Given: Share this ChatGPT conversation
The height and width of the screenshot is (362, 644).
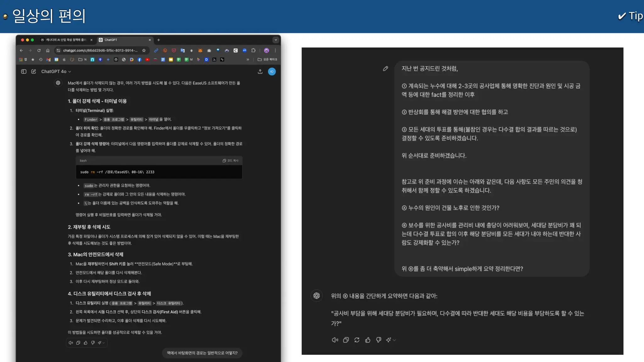Looking at the screenshot, I should point(260,71).
